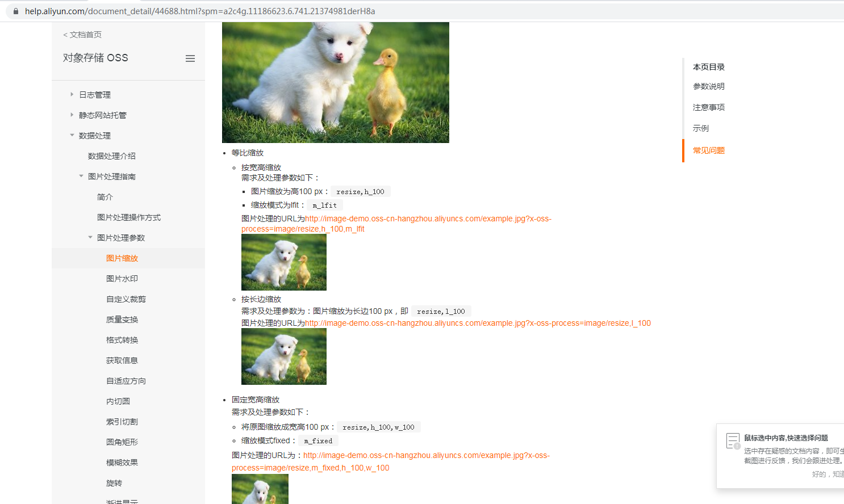This screenshot has width=844, height=504.
Task: Click the browser address bar URL
Action: (x=200, y=11)
